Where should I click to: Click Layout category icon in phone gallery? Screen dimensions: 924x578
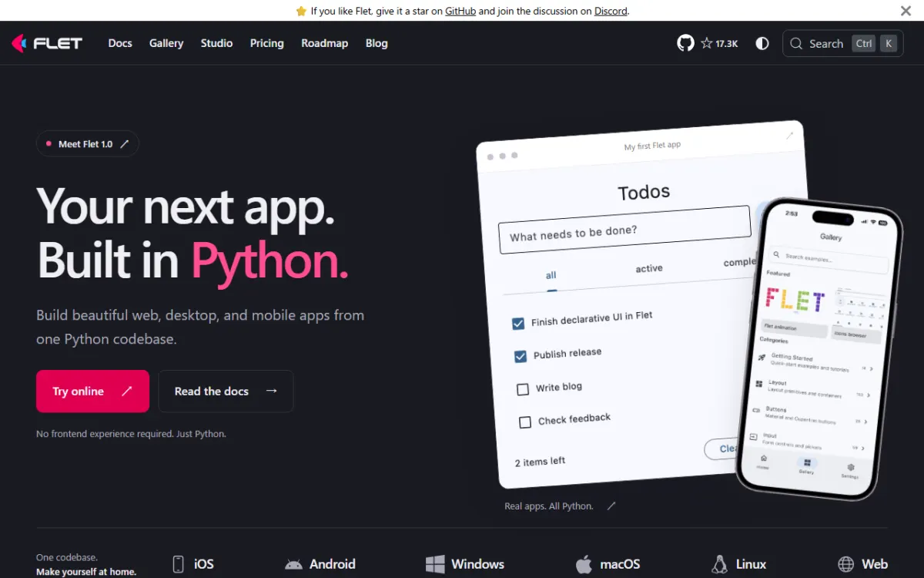click(758, 383)
